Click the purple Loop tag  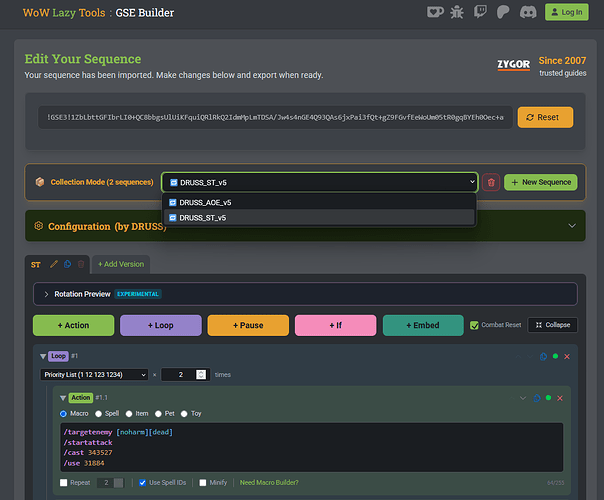[58, 356]
